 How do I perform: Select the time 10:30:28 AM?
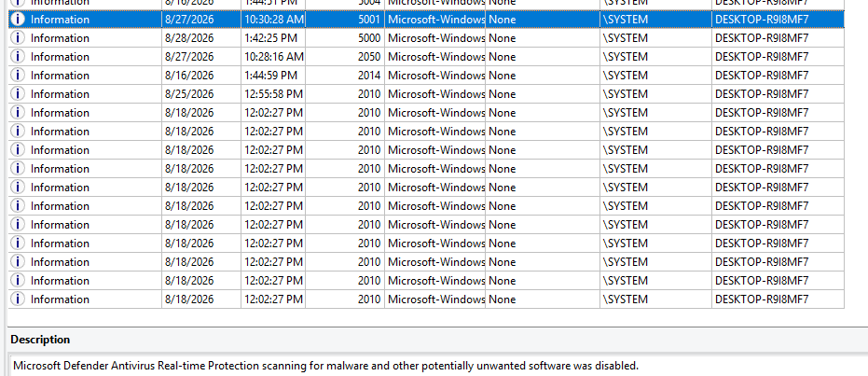(x=273, y=20)
